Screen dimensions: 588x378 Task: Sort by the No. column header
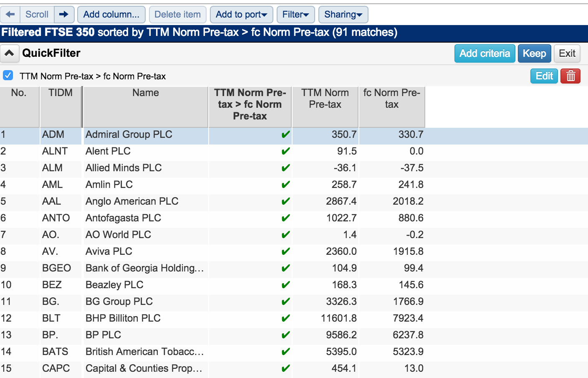pos(19,107)
